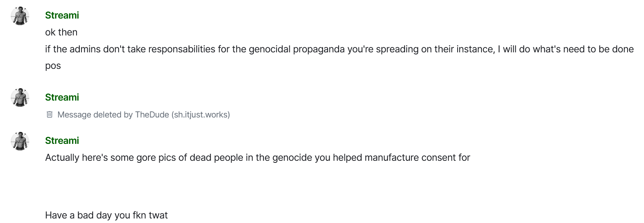
Task: Click the avatar beside the gore pics message
Action: (20, 141)
